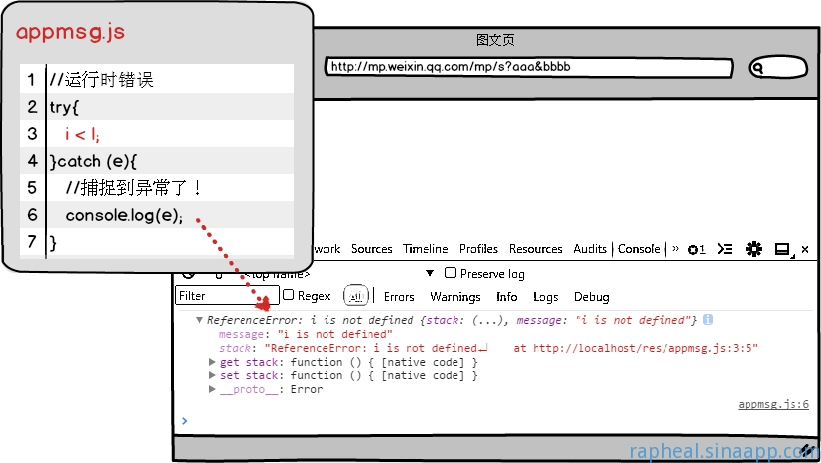Open the Timeline tab

point(426,249)
